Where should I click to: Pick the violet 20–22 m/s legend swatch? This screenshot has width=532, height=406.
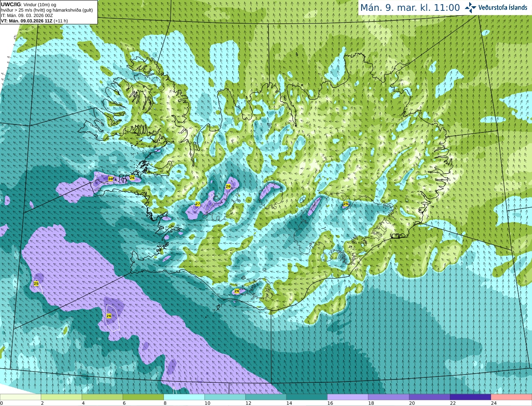pyautogui.click(x=430, y=397)
